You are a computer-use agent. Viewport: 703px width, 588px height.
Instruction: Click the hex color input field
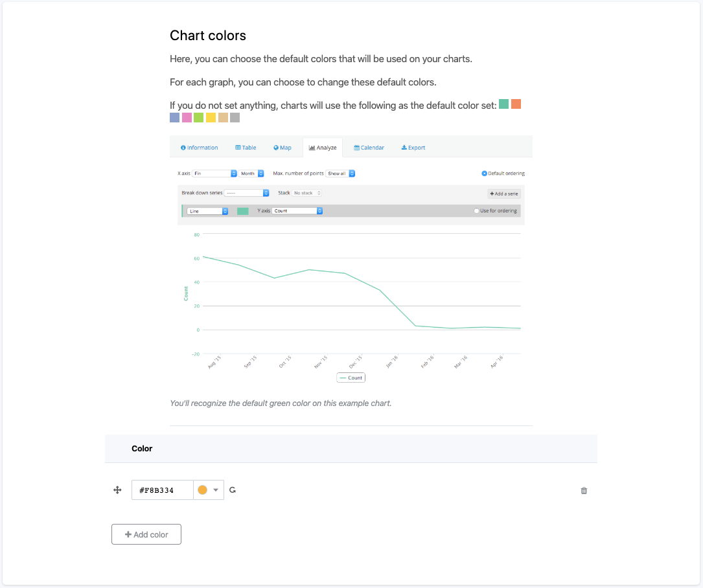[x=162, y=490]
